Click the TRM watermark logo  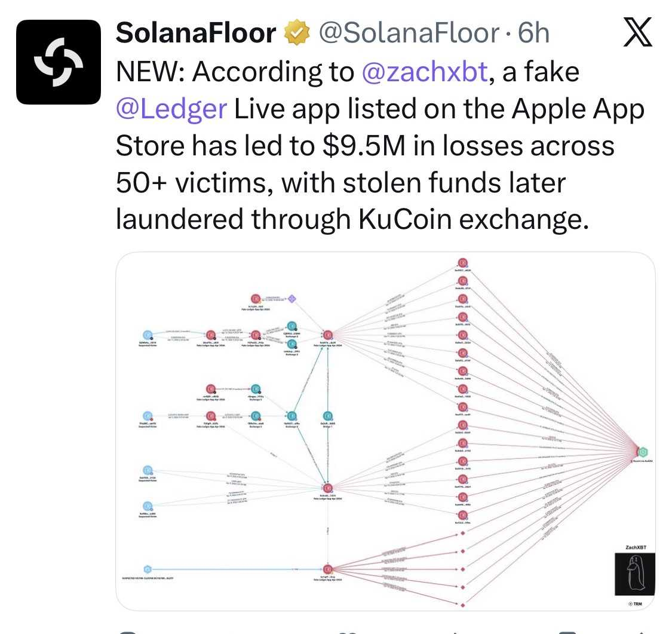pyautogui.click(x=635, y=605)
